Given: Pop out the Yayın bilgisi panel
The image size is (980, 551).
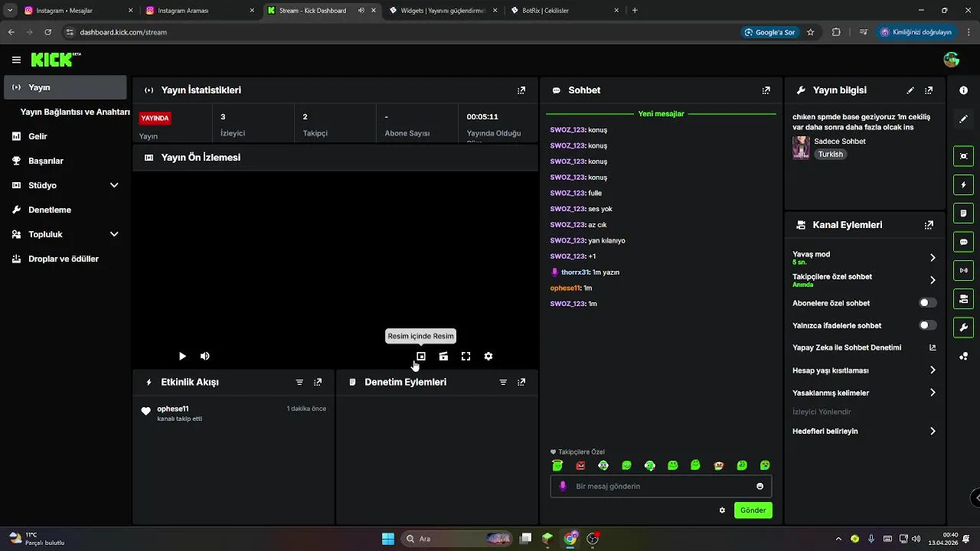Looking at the screenshot, I should click(929, 90).
